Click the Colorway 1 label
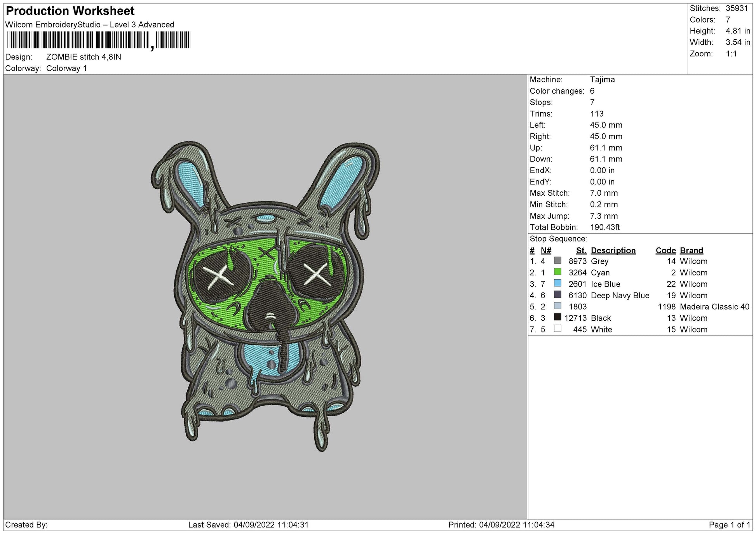This screenshot has width=756, height=534. (67, 67)
